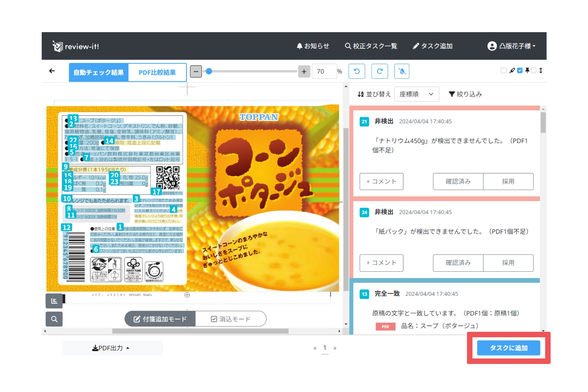The height and width of the screenshot is (392, 588).
Task: Open お知らせ notifications
Action: [x=313, y=46]
